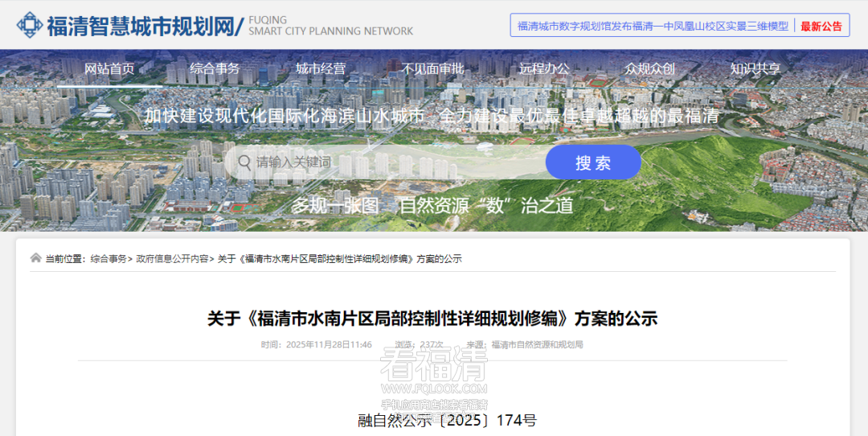The height and width of the screenshot is (436, 868).
Task: Navigate to the 知识共享 section
Action: coord(755,69)
